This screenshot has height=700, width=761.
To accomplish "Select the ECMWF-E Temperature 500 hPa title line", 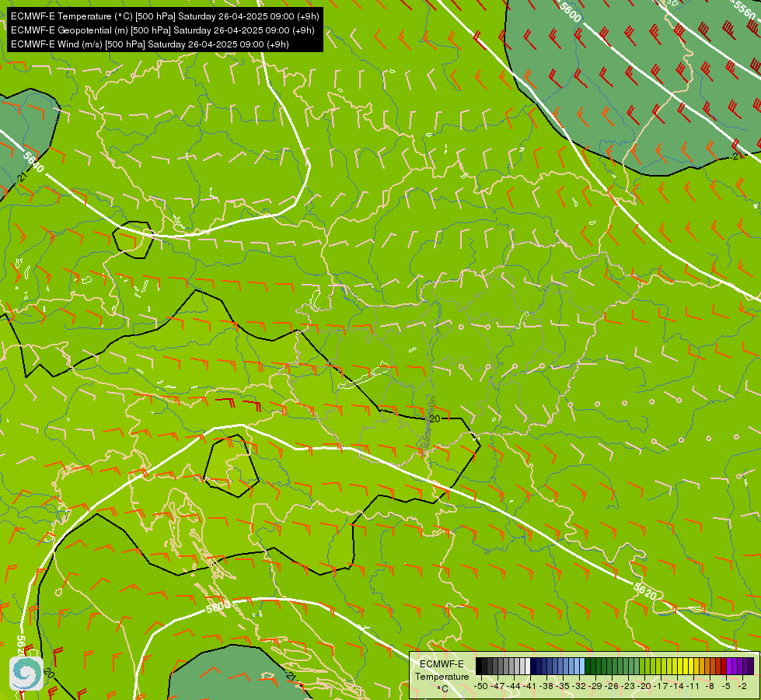I will [x=165, y=16].
